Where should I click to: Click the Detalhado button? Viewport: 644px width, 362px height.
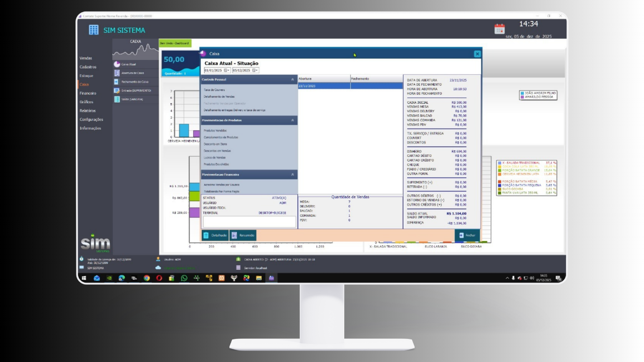click(x=215, y=235)
